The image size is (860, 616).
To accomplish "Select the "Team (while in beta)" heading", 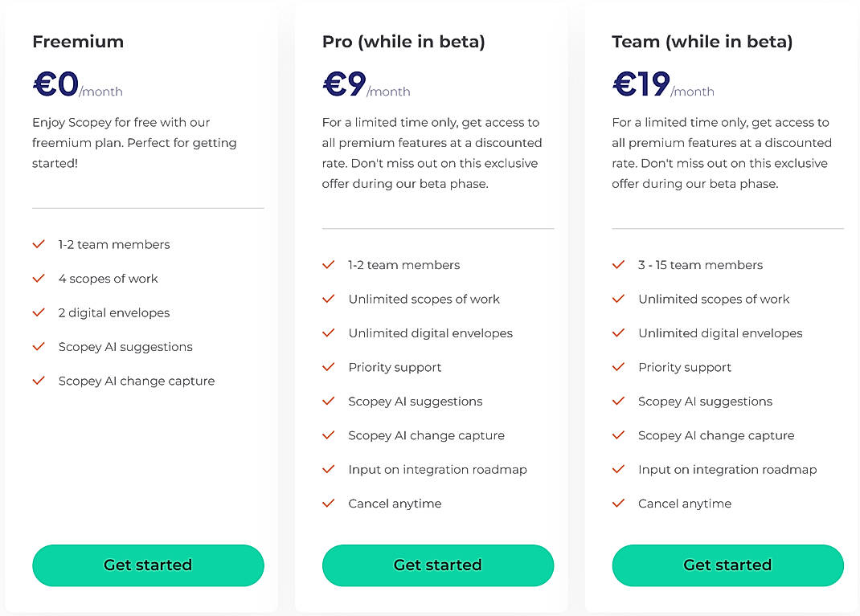I will click(701, 42).
